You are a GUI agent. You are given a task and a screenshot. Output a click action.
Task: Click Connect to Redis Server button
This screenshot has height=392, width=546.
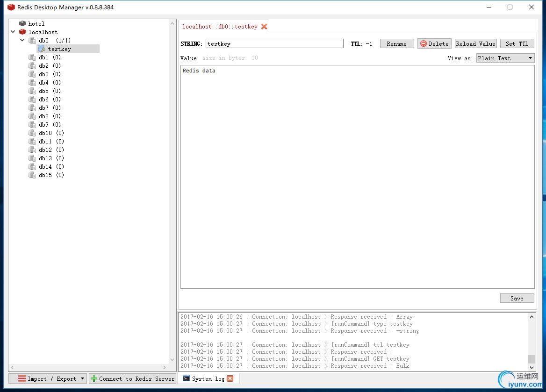[x=132, y=378]
